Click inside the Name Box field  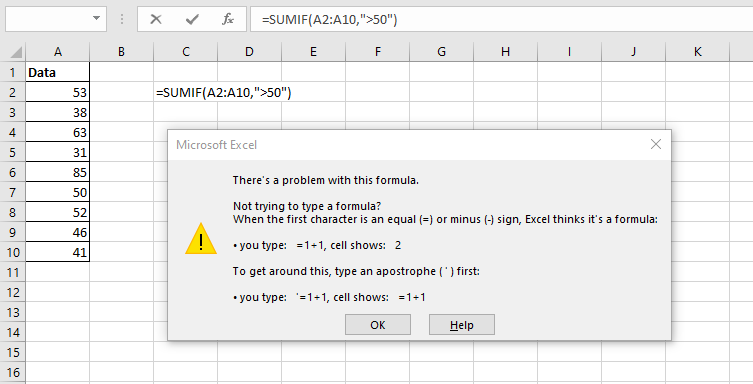coord(48,19)
